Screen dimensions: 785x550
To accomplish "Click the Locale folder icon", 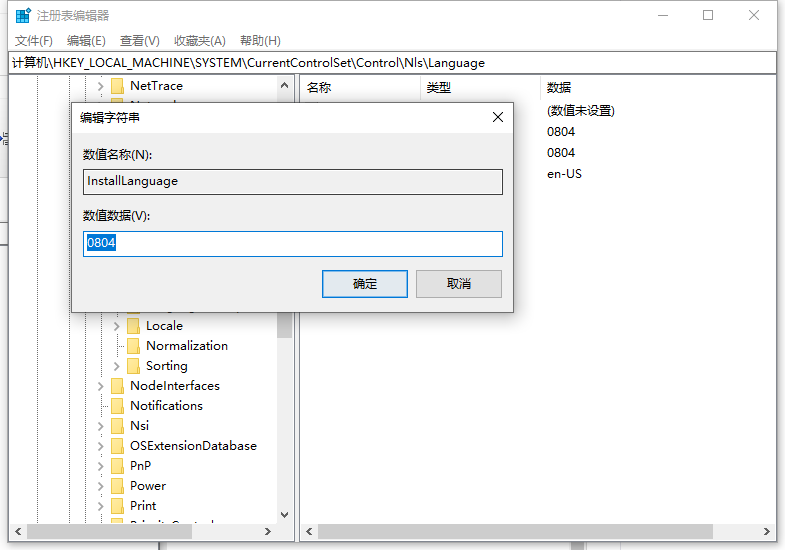I will (133, 326).
